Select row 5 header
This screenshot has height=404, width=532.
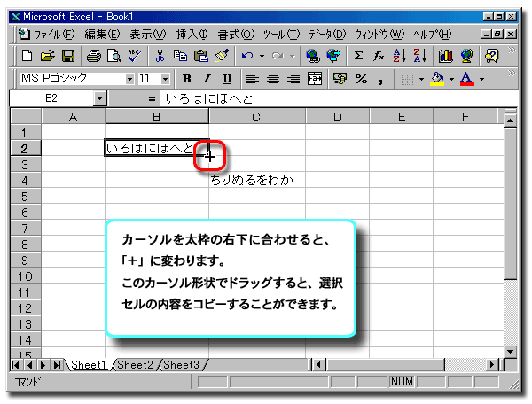[25, 197]
